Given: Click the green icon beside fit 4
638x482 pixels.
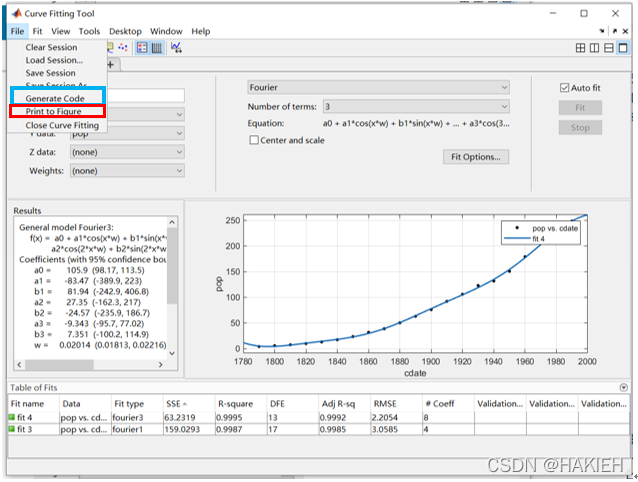Looking at the screenshot, I should (x=12, y=417).
